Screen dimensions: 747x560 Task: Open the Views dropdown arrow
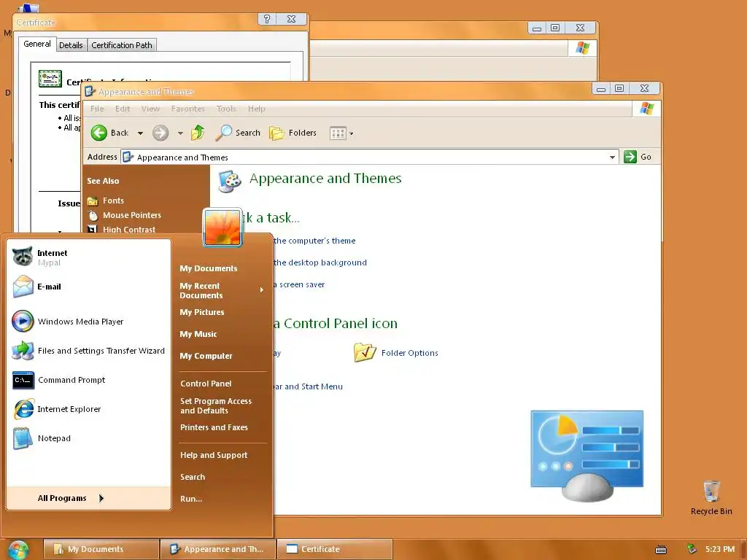tap(352, 134)
